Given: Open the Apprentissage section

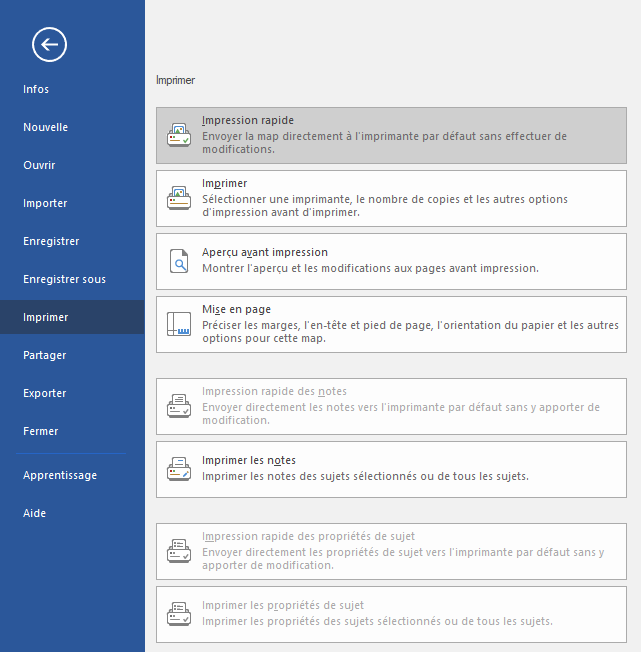Looking at the screenshot, I should pyautogui.click(x=60, y=475).
